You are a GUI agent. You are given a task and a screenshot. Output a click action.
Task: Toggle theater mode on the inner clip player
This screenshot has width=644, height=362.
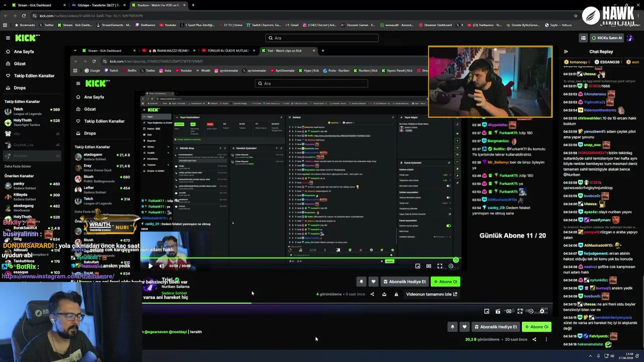coord(429,266)
